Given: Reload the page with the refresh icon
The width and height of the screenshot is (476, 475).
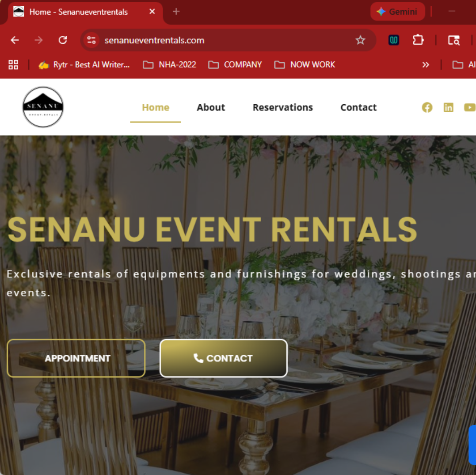Looking at the screenshot, I should pyautogui.click(x=63, y=40).
